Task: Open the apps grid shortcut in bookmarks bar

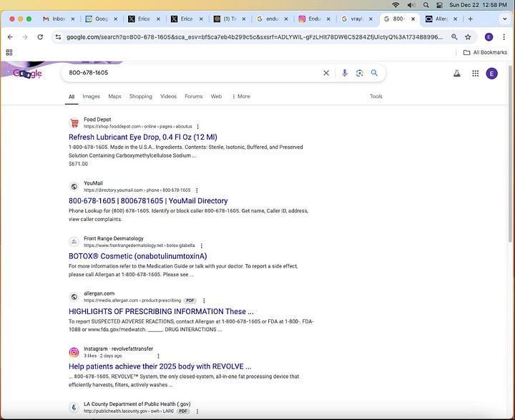Action: (x=9, y=52)
